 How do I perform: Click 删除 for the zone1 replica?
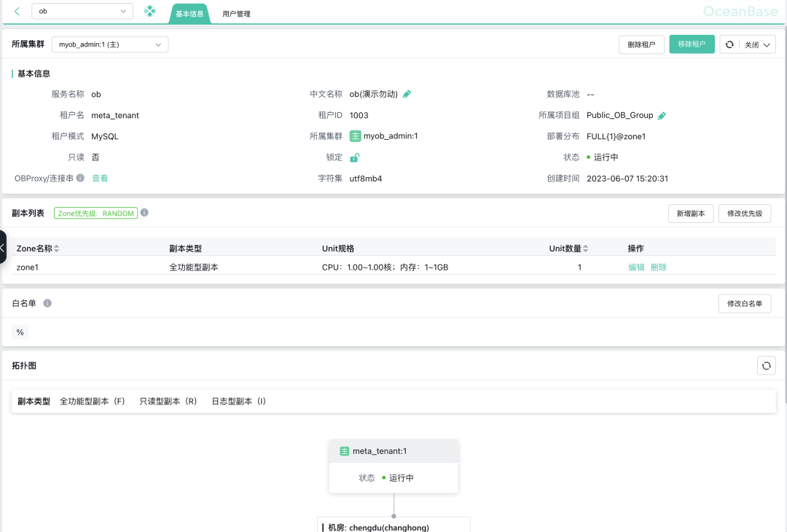coord(659,267)
